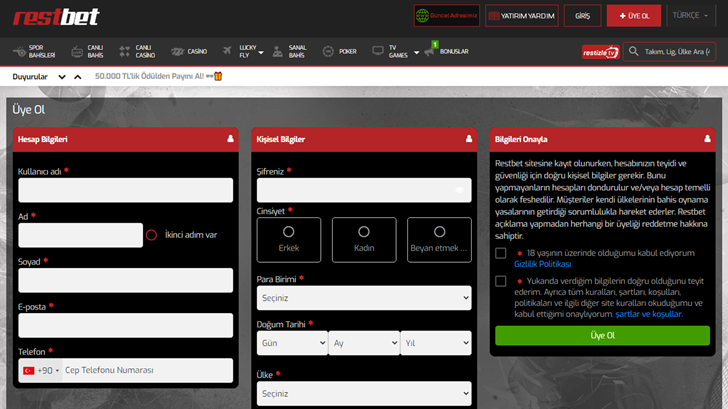
Task: Click the Üye Ol page heading
Action: click(29, 110)
